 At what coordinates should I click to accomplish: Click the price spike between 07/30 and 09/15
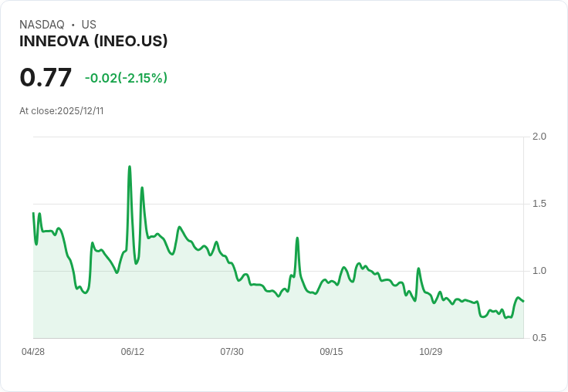[x=297, y=238]
